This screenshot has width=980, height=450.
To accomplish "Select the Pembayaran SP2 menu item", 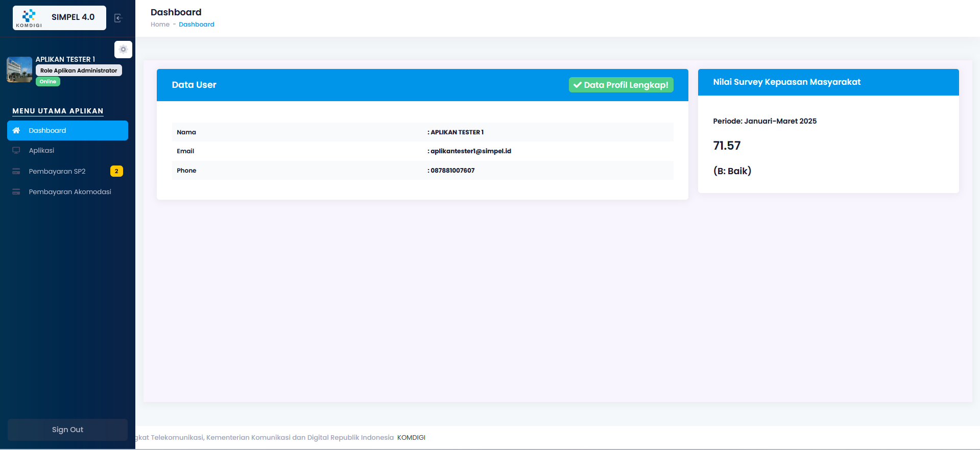I will (x=57, y=171).
